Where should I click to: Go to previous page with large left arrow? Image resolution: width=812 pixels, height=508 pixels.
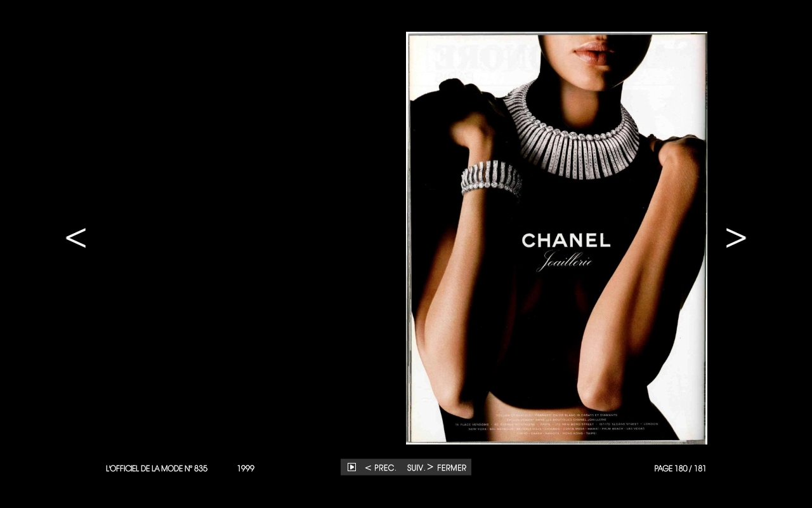(x=75, y=238)
